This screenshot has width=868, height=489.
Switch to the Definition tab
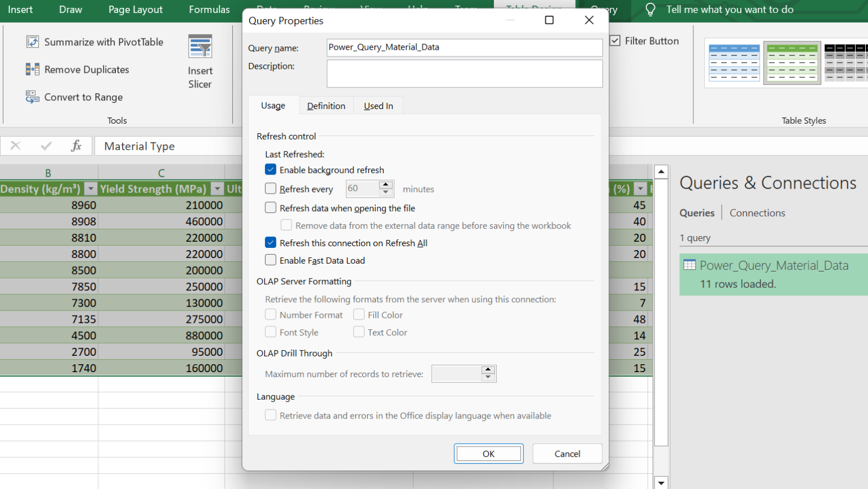coord(326,106)
